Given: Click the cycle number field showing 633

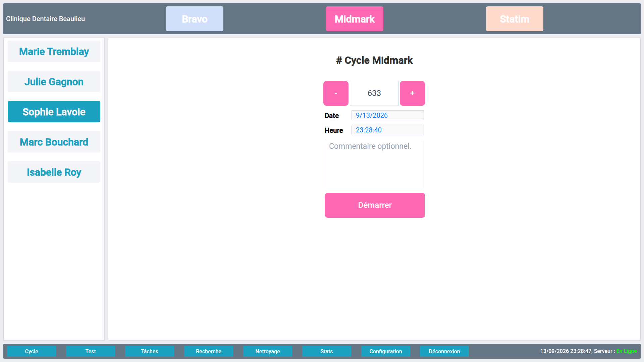Looking at the screenshot, I should 374,93.
